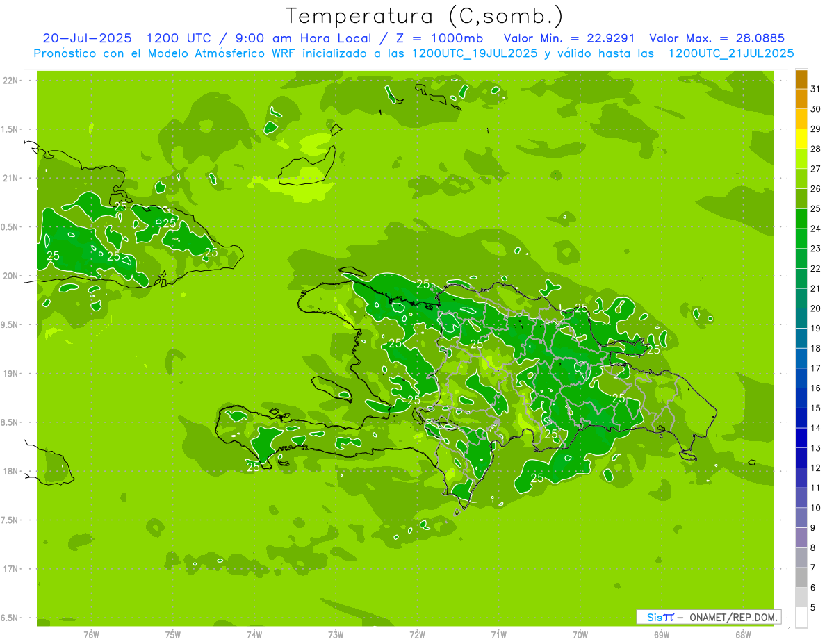This screenshot has width=834, height=644.
Task: Click the '21N' latitude axis label
Action: (x=10, y=178)
